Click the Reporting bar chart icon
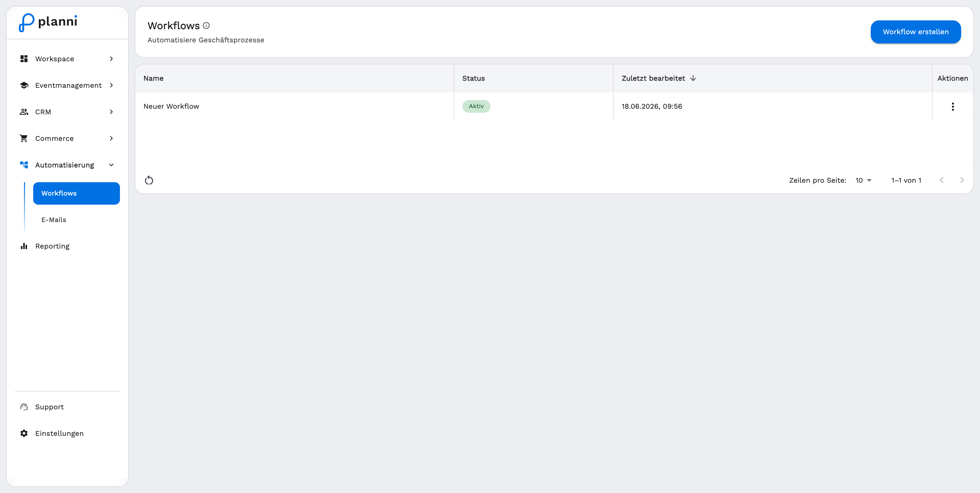 [24, 246]
